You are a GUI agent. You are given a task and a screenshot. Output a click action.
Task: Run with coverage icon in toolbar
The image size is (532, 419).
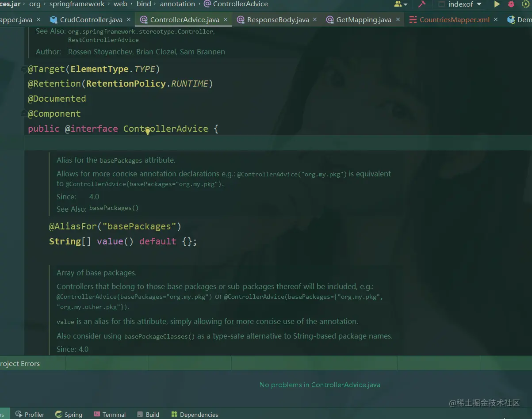(526, 4)
